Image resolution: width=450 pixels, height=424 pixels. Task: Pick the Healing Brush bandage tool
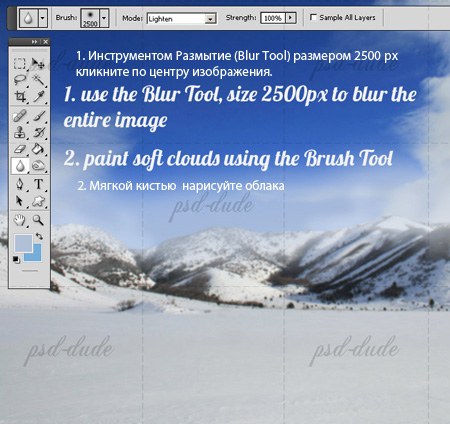click(20, 116)
